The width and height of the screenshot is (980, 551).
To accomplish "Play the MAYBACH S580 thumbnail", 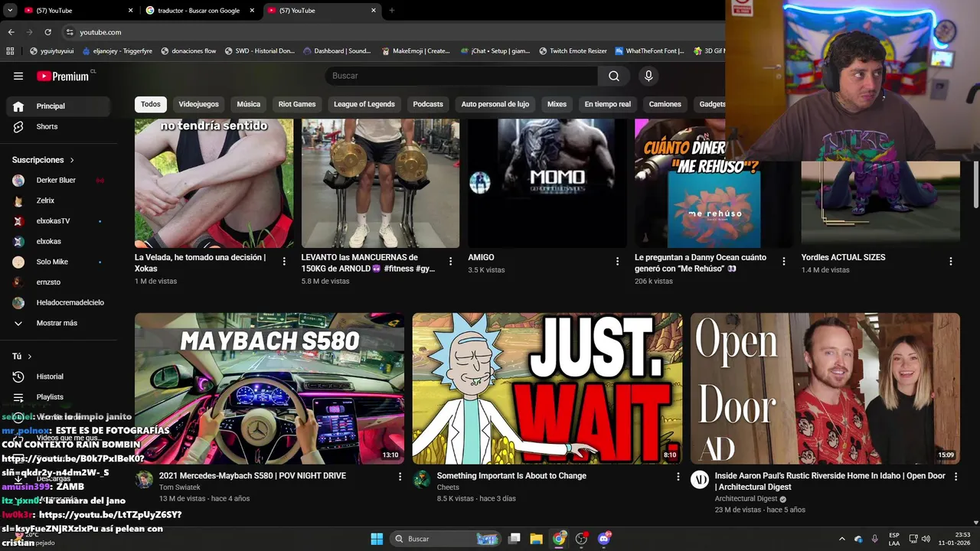I will click(269, 388).
